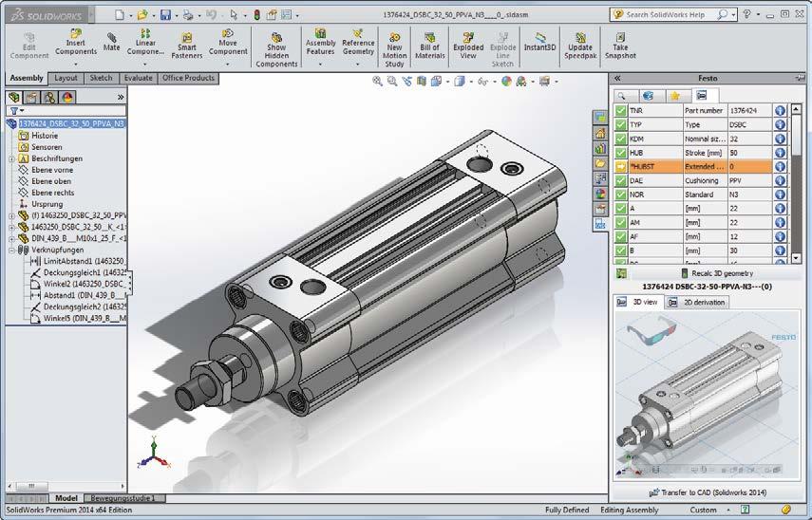Click Update Speedpak
Screen dimensions: 812x520
click(x=580, y=46)
